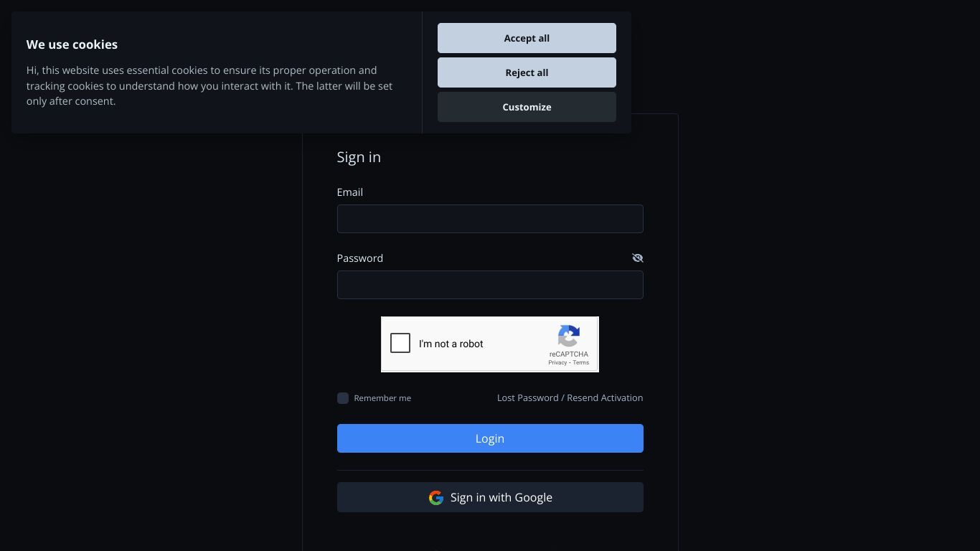This screenshot has height=551, width=980.
Task: Click the Password field label
Action: pos(360,258)
